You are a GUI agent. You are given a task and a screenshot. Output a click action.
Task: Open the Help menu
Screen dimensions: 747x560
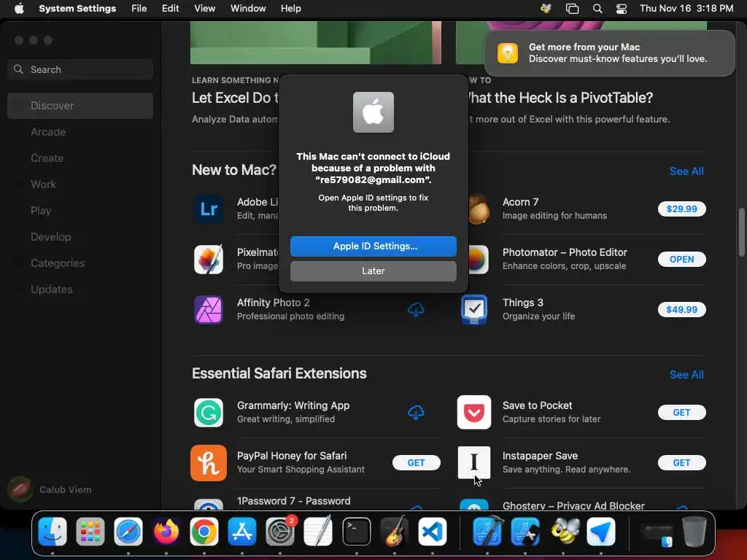pos(290,9)
